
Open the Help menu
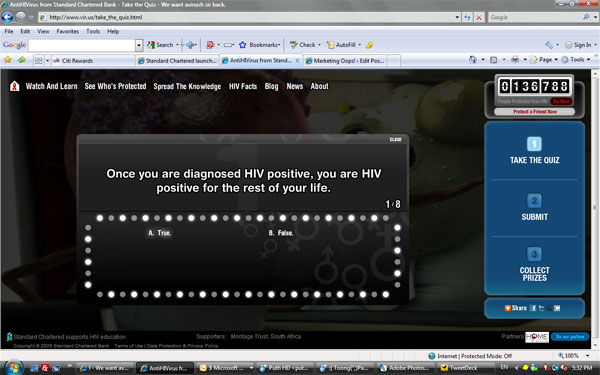pos(113,31)
